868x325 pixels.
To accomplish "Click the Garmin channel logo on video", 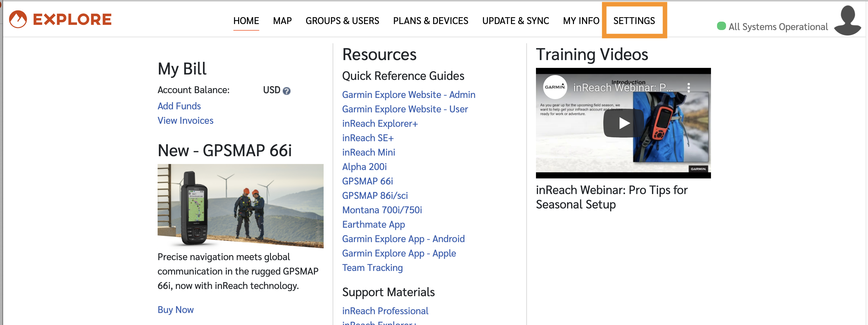I will (x=555, y=87).
